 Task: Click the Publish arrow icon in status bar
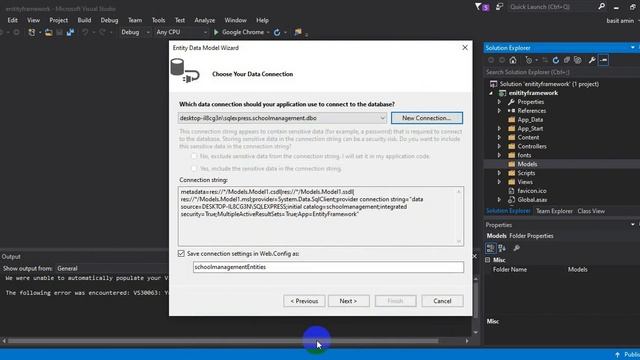pos(617,354)
